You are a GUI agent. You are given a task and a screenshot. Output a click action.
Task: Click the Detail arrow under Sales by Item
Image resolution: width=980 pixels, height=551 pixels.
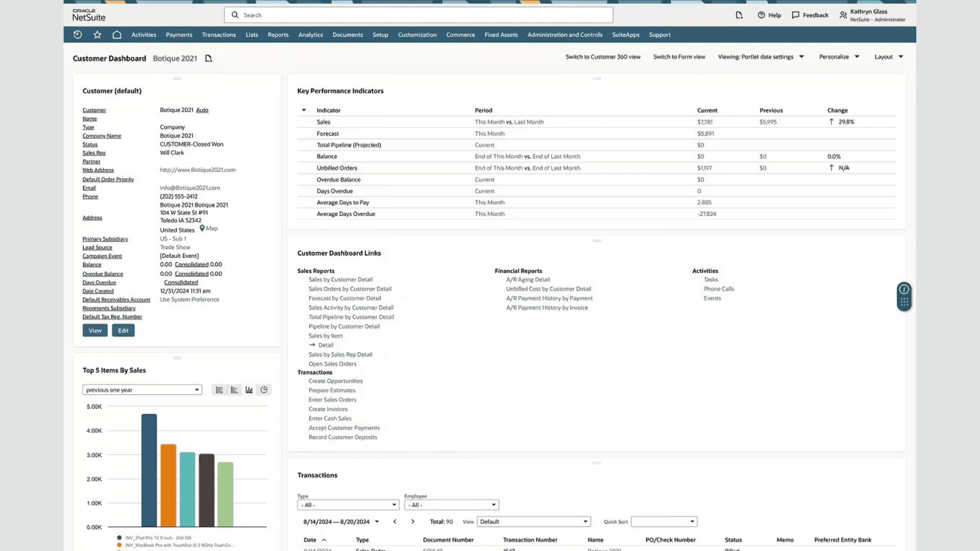pyautogui.click(x=312, y=345)
